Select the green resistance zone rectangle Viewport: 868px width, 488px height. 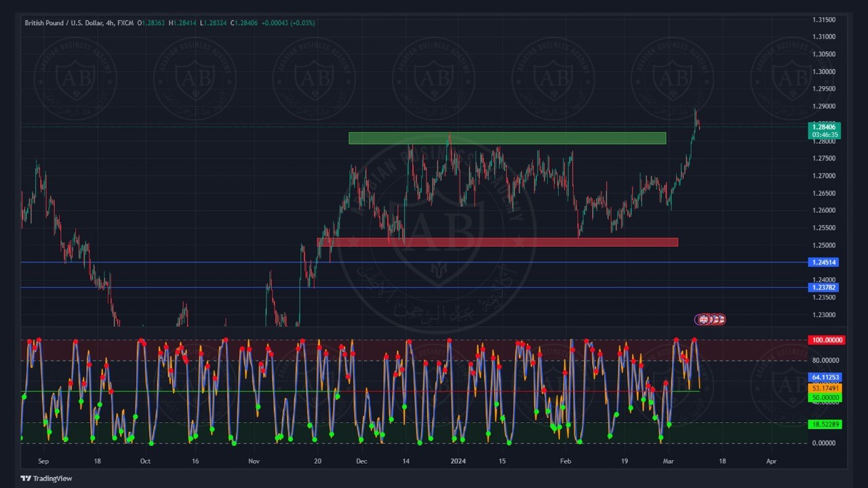[x=507, y=138]
